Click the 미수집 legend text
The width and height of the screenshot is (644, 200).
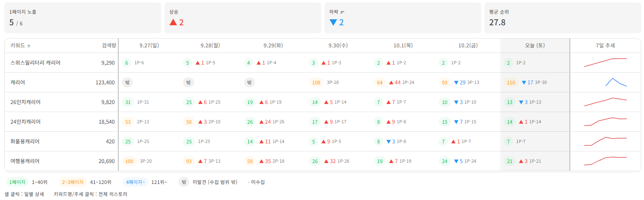tap(258, 182)
